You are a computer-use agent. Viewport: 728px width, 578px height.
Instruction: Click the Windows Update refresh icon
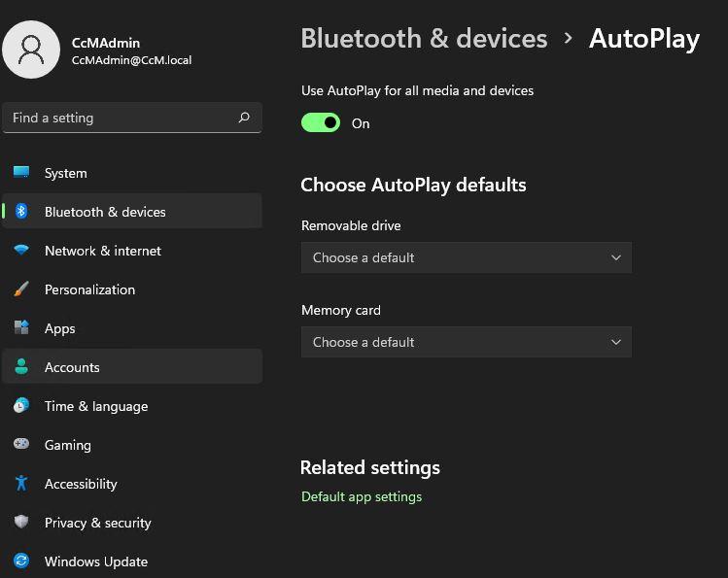(x=21, y=561)
